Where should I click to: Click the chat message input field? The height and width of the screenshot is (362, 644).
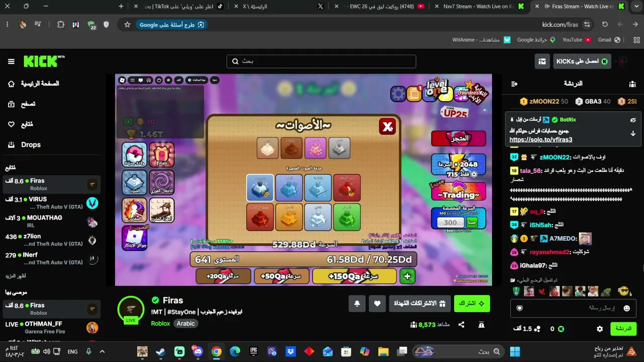coord(573,308)
